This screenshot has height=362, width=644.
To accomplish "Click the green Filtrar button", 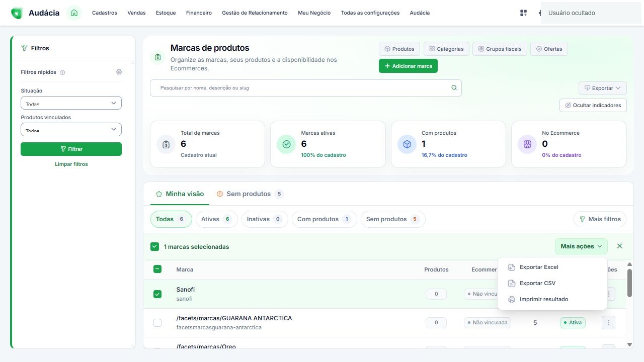I will 71,149.
